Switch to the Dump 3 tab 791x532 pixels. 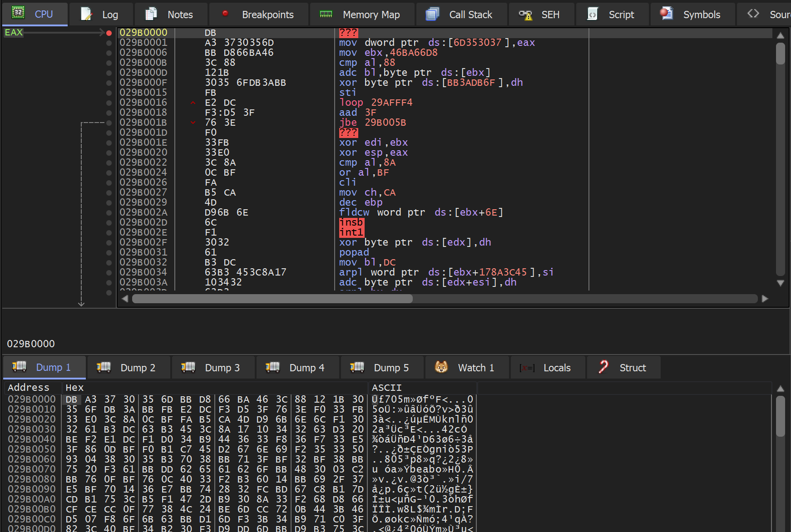[213, 367]
